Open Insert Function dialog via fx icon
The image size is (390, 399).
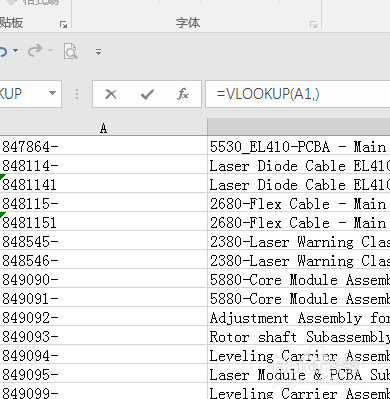coord(183,94)
